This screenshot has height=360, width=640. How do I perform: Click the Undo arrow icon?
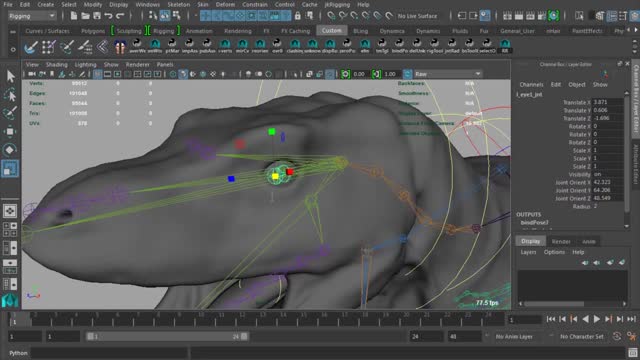pos(108,16)
